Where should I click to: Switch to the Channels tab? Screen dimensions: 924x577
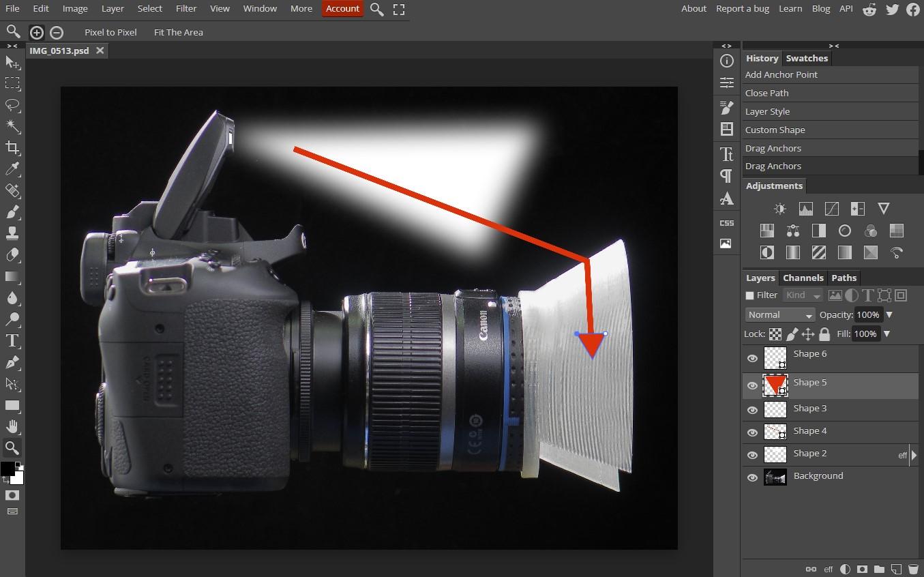803,278
